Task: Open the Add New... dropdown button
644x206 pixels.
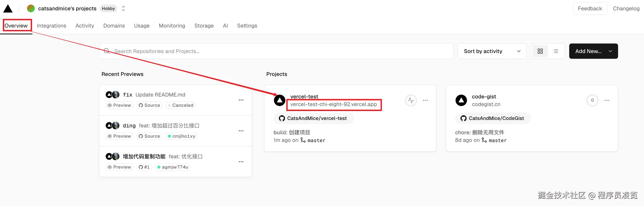Action: click(593, 51)
